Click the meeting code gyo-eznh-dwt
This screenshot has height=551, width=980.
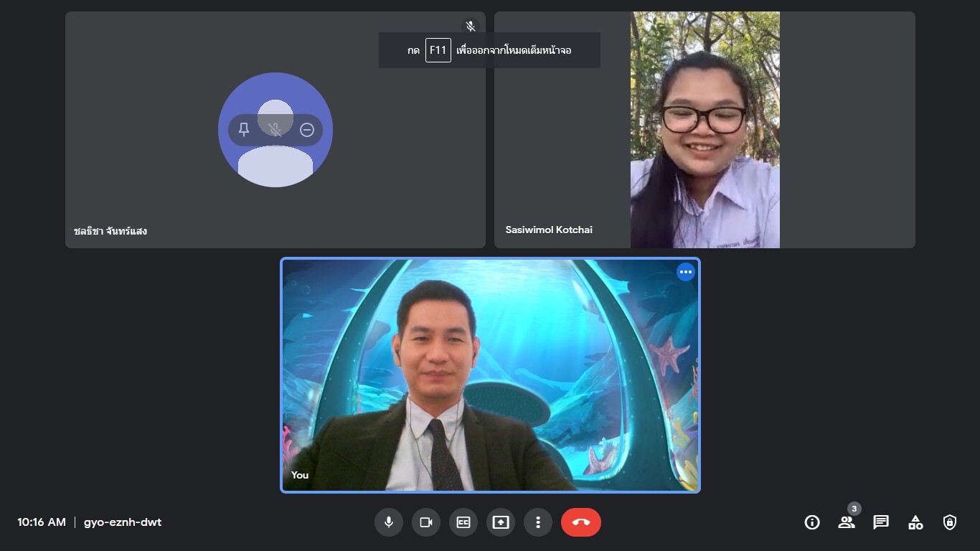click(123, 522)
